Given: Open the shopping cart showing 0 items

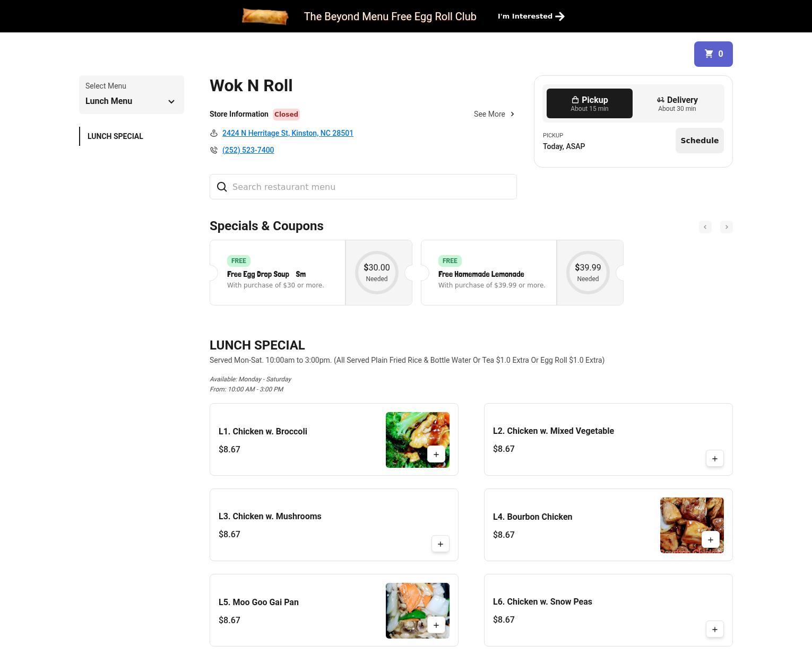Looking at the screenshot, I should 713,54.
